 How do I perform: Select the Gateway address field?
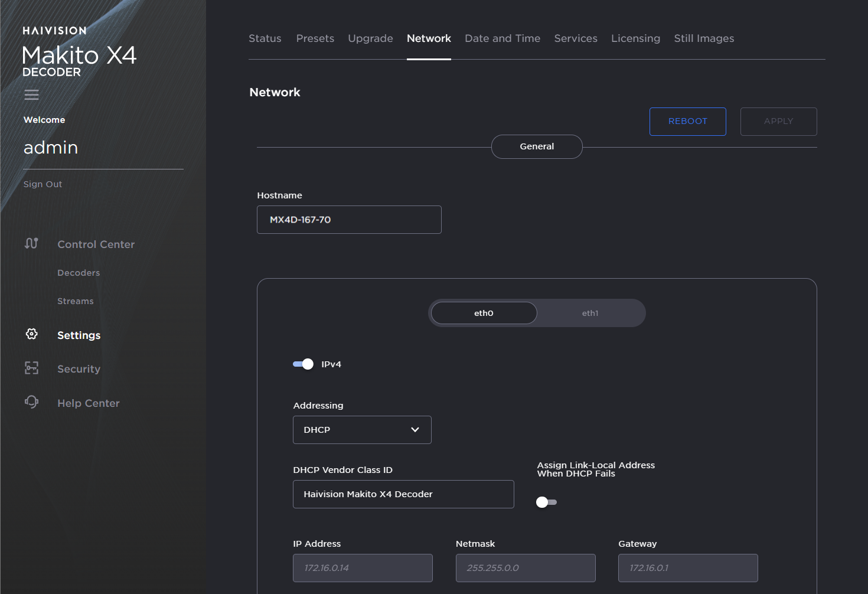click(x=687, y=567)
